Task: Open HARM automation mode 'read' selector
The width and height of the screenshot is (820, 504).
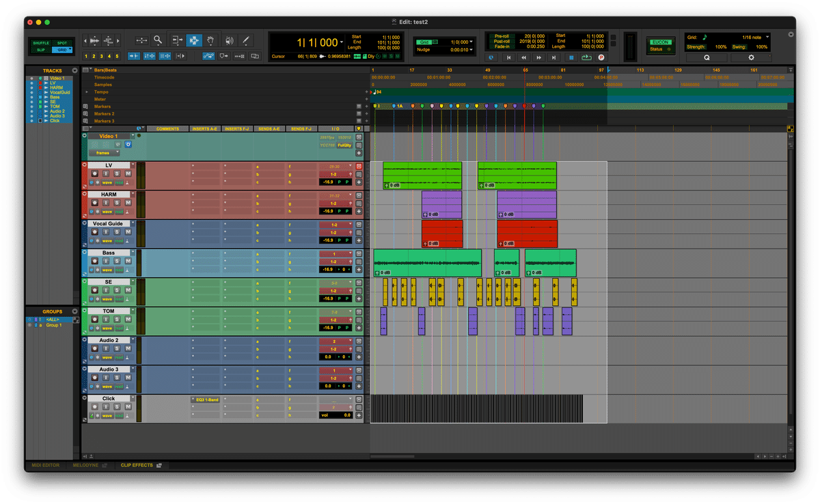Action: 120,212
